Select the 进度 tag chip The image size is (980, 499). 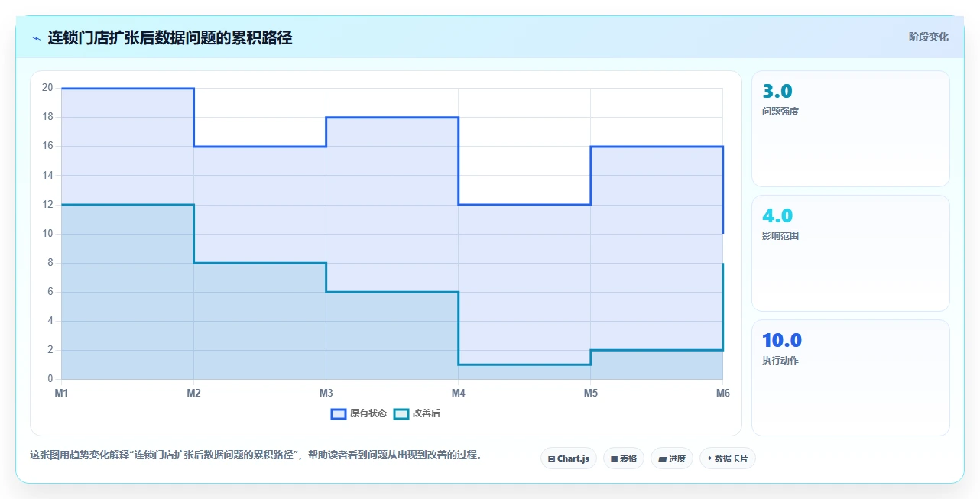pos(672,458)
